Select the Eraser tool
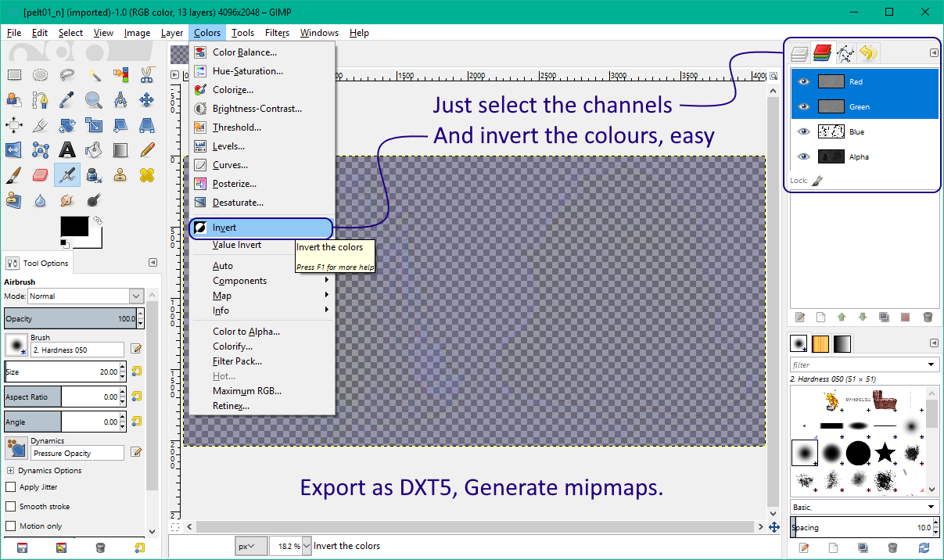 41,175
